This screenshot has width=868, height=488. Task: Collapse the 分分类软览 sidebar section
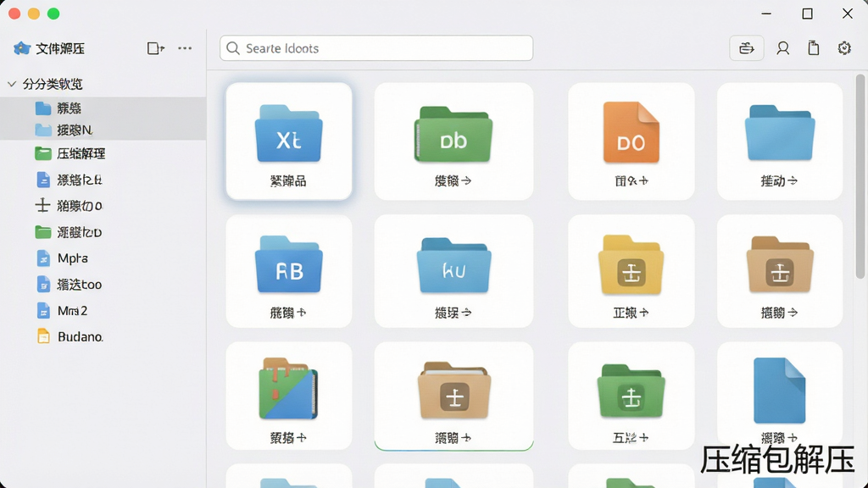[x=12, y=84]
